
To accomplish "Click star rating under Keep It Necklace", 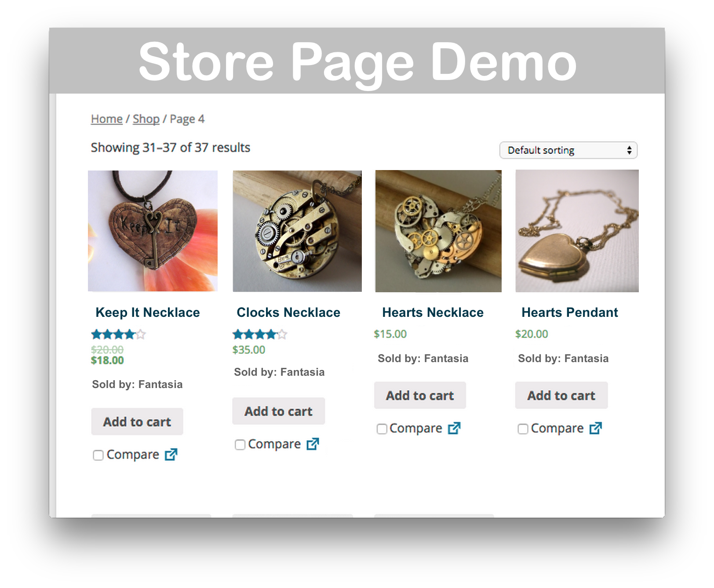I will pos(118,334).
